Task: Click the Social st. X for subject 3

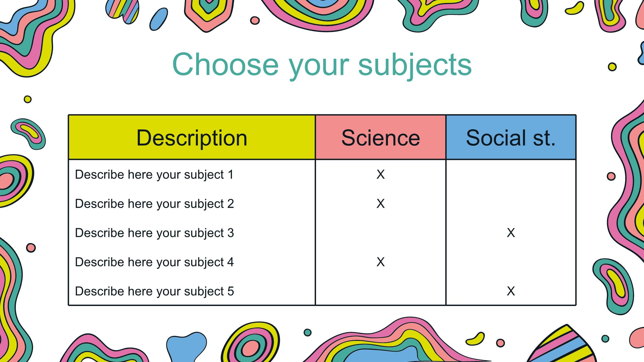Action: point(511,233)
